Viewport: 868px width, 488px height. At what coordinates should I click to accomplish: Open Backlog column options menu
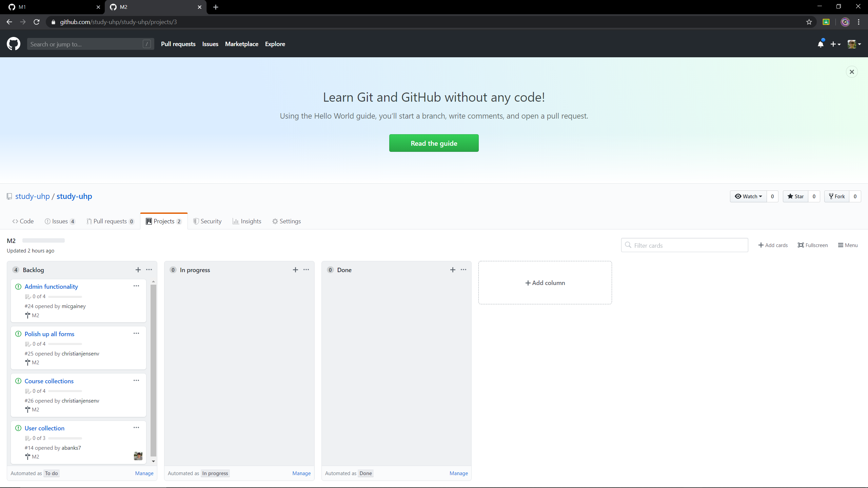pos(149,270)
